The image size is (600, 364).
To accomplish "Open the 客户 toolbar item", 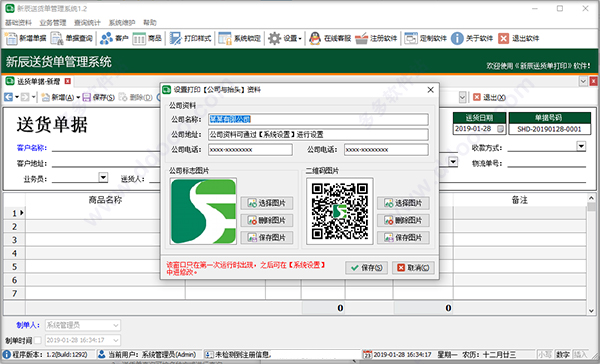I will click(x=114, y=38).
